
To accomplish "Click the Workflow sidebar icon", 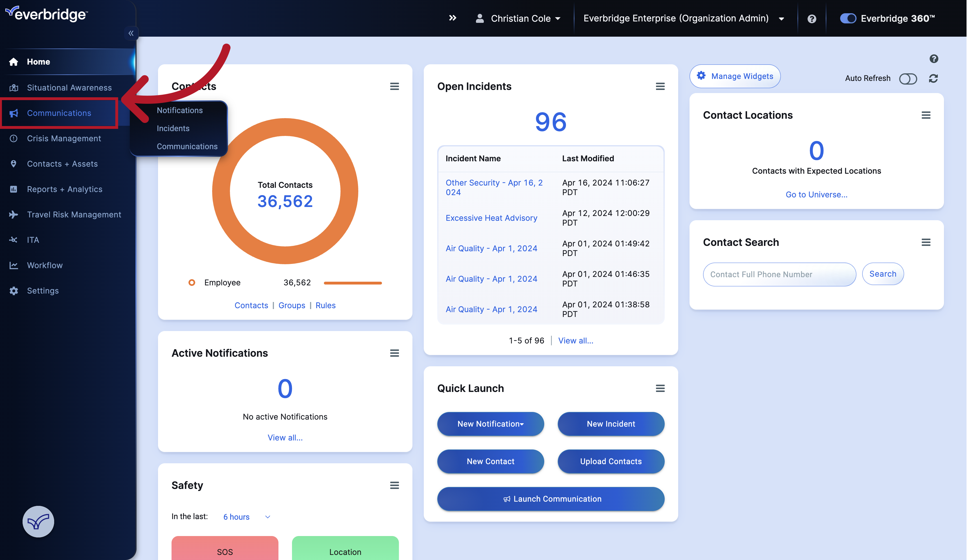I will tap(14, 265).
